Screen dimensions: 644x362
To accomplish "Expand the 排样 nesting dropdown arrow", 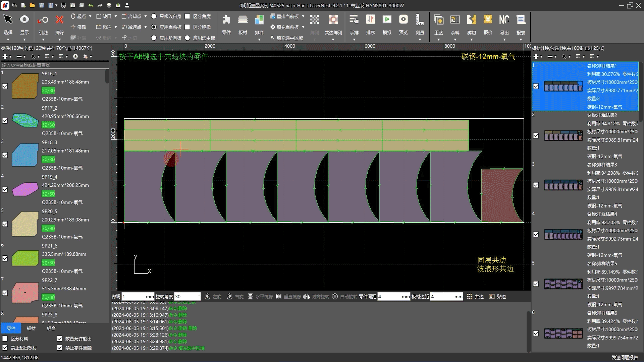I will (259, 40).
